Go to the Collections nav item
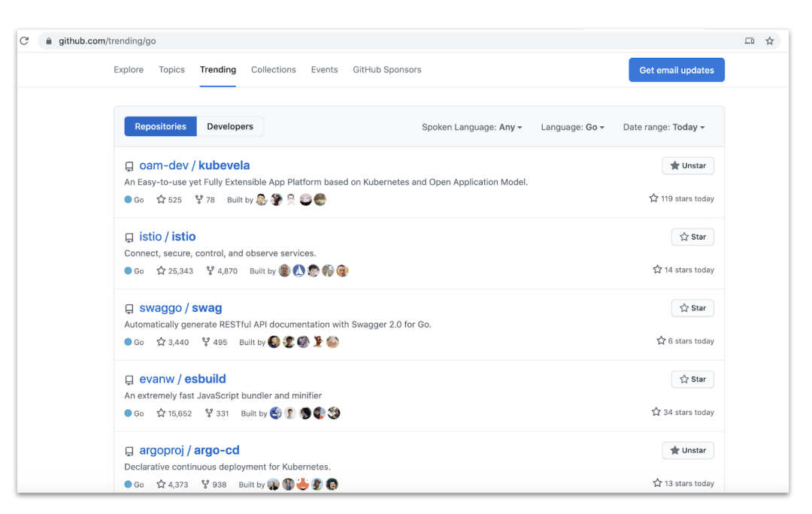 [x=274, y=69]
